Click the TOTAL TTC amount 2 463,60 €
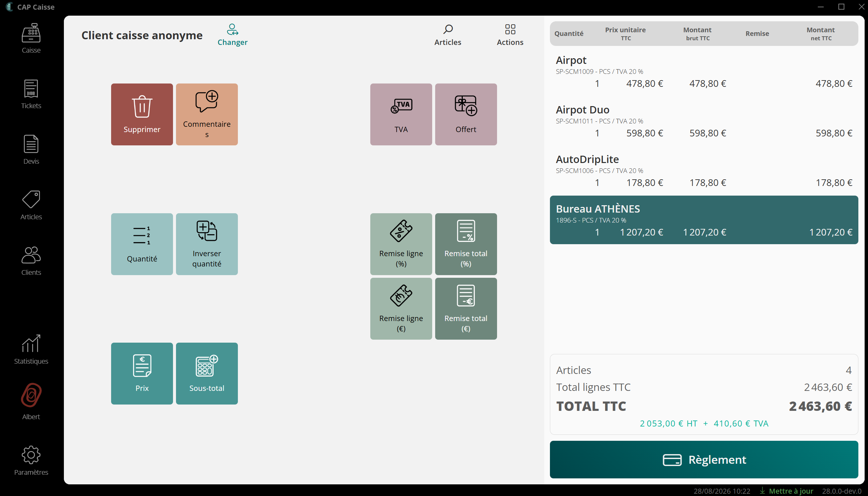The height and width of the screenshot is (496, 868). (x=820, y=406)
